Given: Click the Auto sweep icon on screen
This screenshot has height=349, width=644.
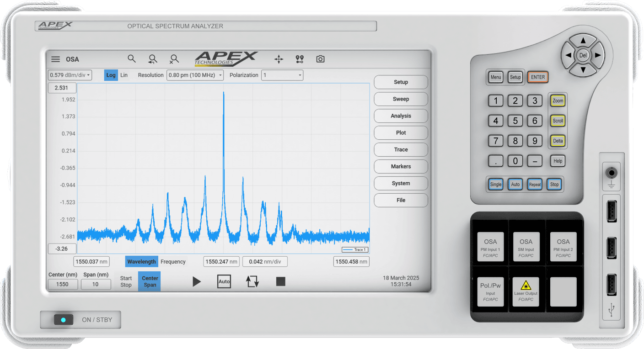Looking at the screenshot, I should tap(224, 281).
